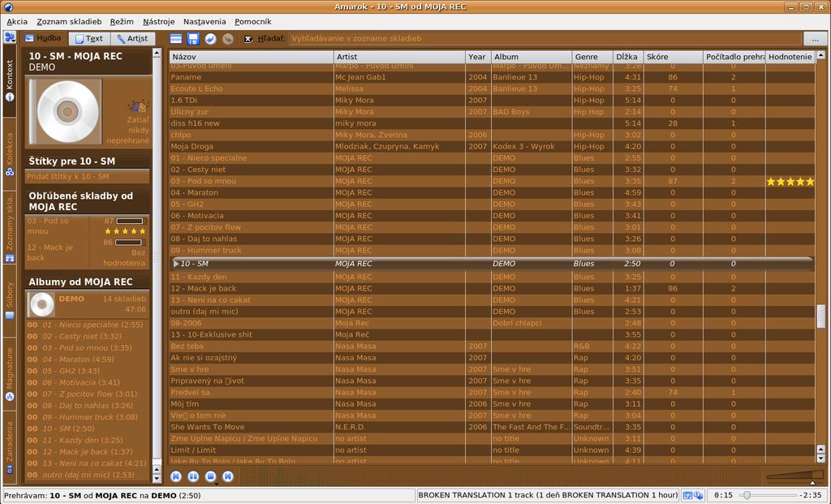This screenshot has width=831, height=504.
Task: Pause the current playback
Action: click(x=193, y=476)
